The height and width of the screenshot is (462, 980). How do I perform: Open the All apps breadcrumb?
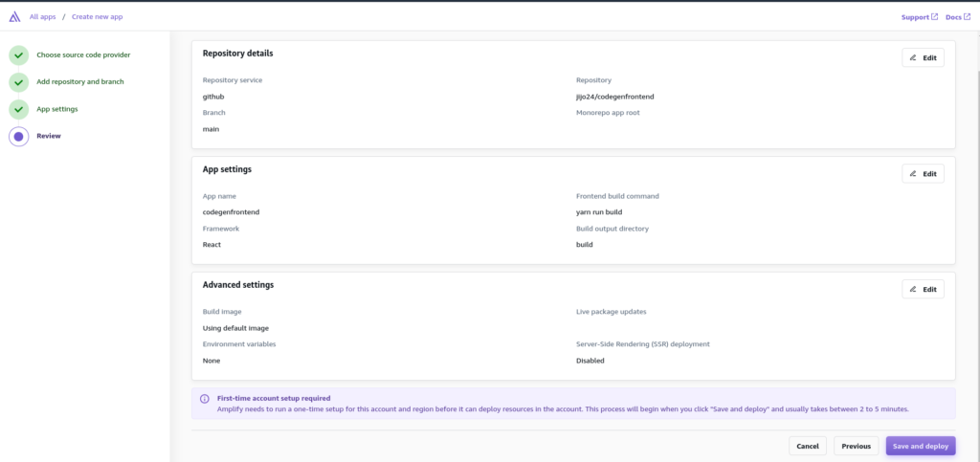tap(42, 17)
